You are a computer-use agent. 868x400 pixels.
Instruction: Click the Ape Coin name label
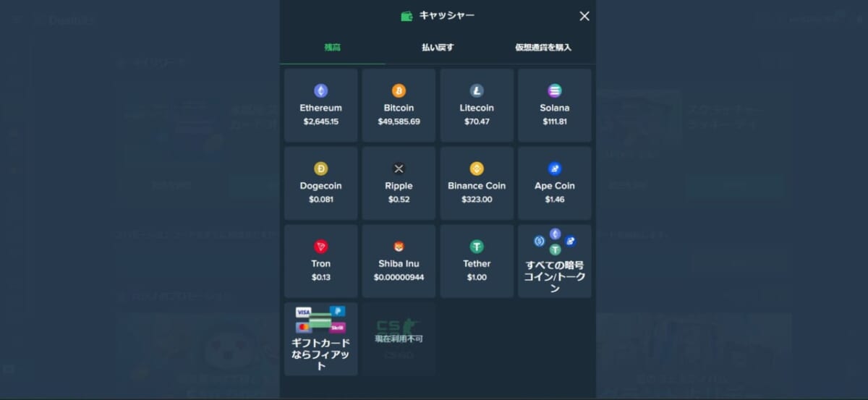(555, 186)
